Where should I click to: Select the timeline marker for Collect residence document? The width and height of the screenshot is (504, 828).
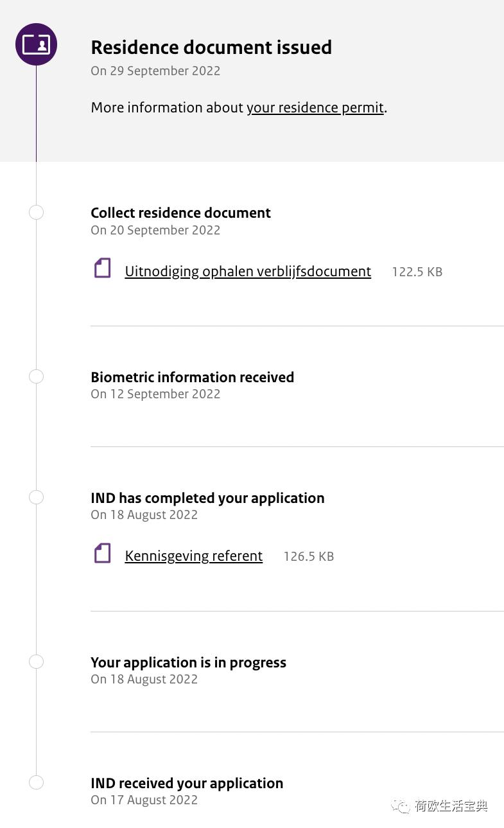point(36,212)
